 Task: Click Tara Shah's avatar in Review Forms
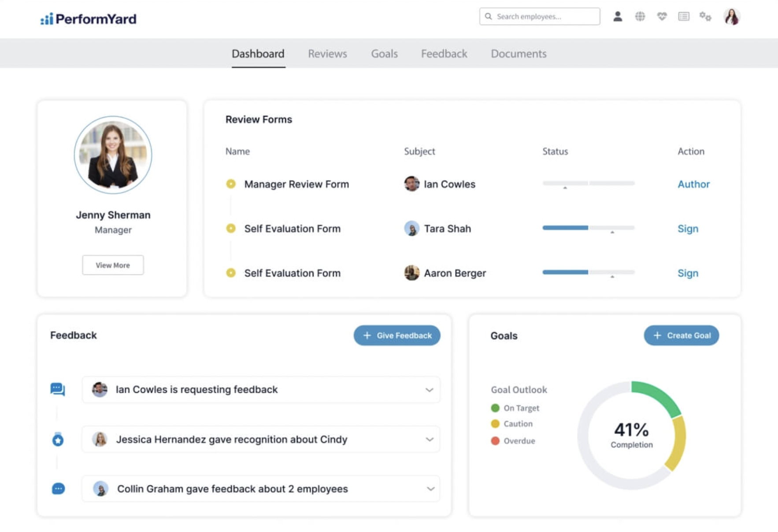coord(411,228)
